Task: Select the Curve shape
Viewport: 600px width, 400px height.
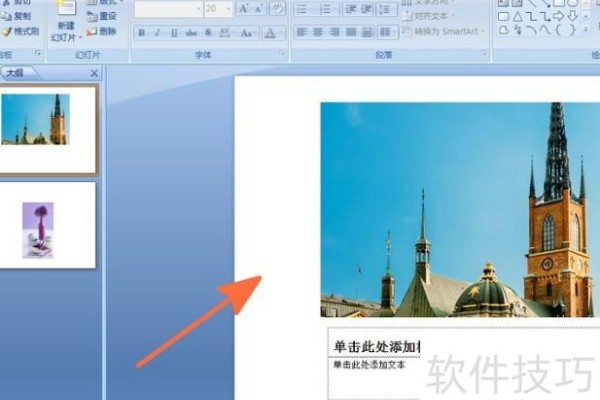Action: [x=545, y=30]
